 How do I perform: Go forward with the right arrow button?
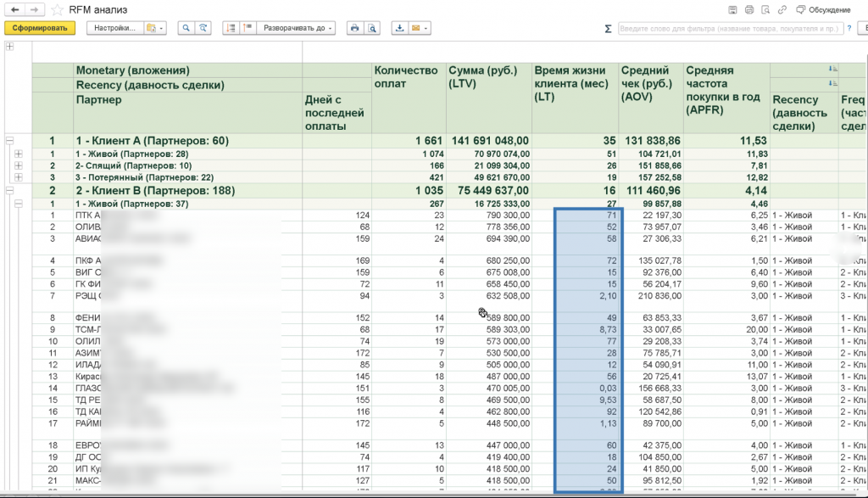coord(34,9)
